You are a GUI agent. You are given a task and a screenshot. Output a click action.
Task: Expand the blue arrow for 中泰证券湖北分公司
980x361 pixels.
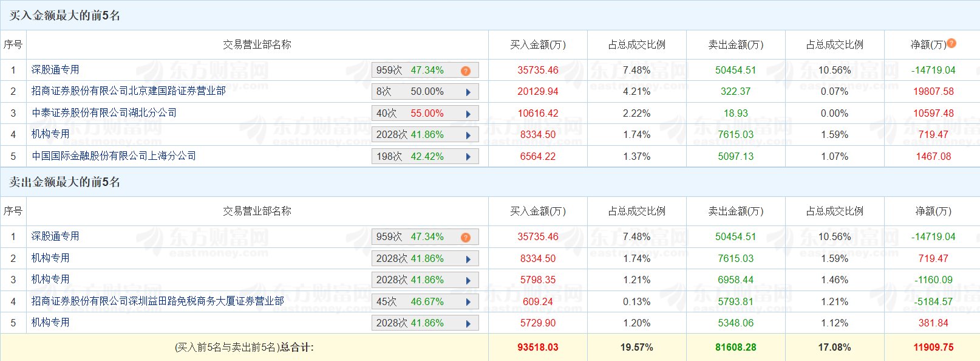tap(468, 114)
